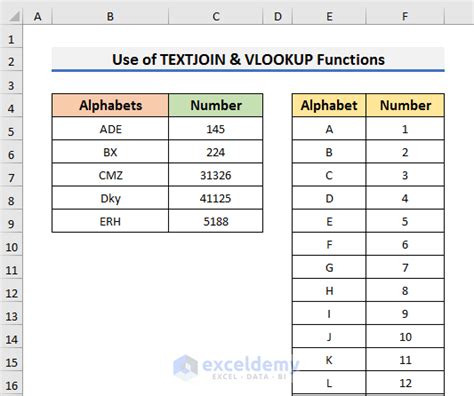Select lookup number 10 in column F
Image resolution: width=474 pixels, height=396 pixels.
[x=405, y=337]
